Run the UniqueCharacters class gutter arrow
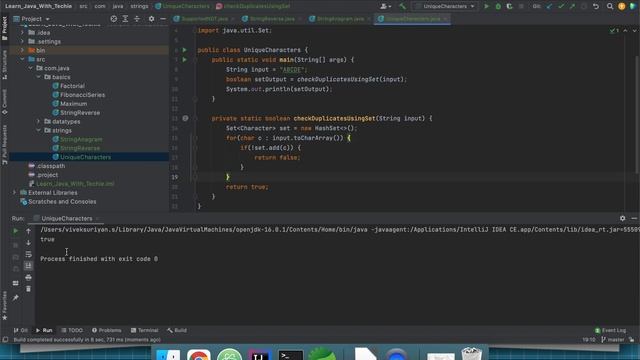This screenshot has height=360, width=640. [184, 50]
